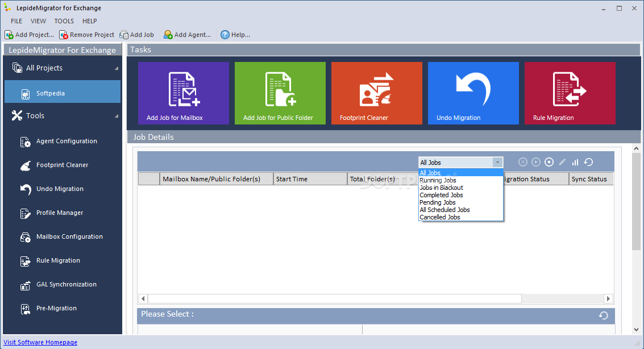Launch the Footprint Cleaner tile
The width and height of the screenshot is (644, 349).
pos(377,93)
